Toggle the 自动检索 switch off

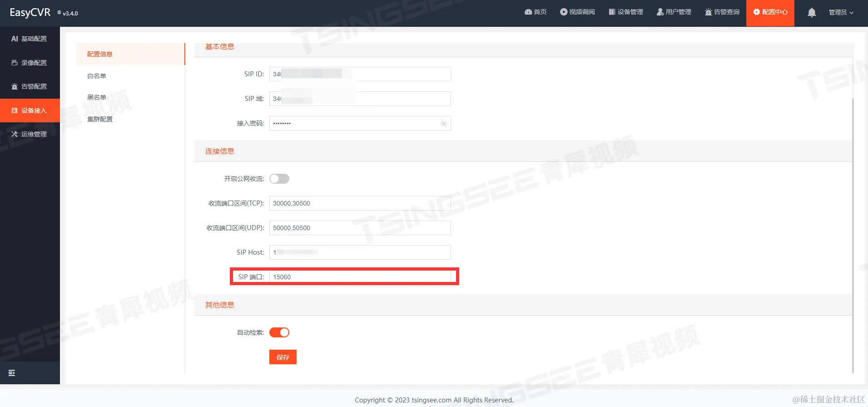click(279, 332)
